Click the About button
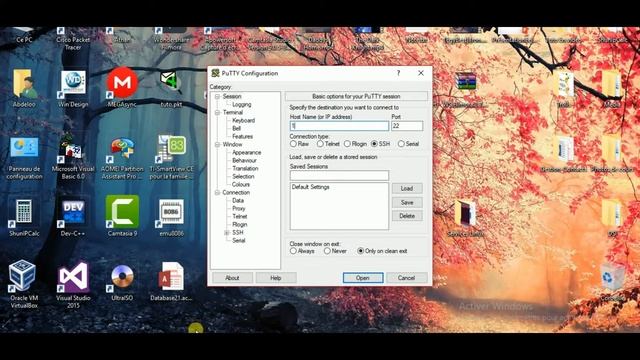640x360 pixels. 232,278
